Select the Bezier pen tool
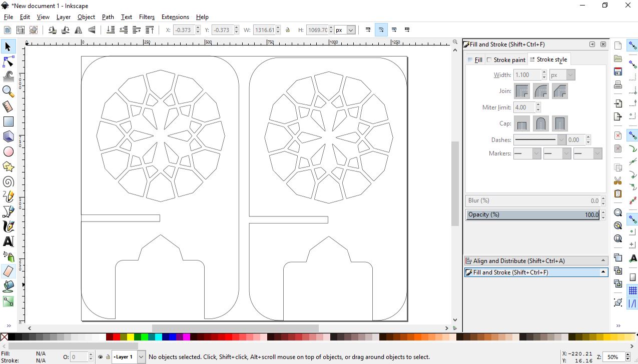Viewport: 638px width, 364px height. coord(8,211)
